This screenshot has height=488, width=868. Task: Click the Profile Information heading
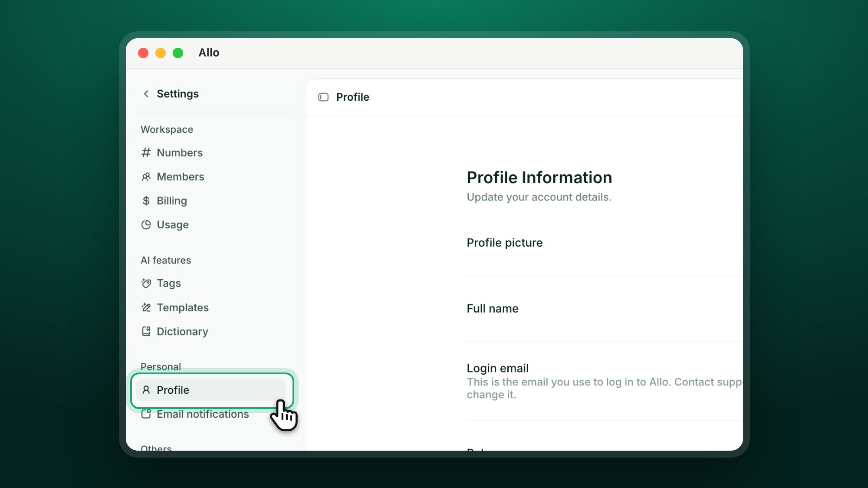point(539,178)
